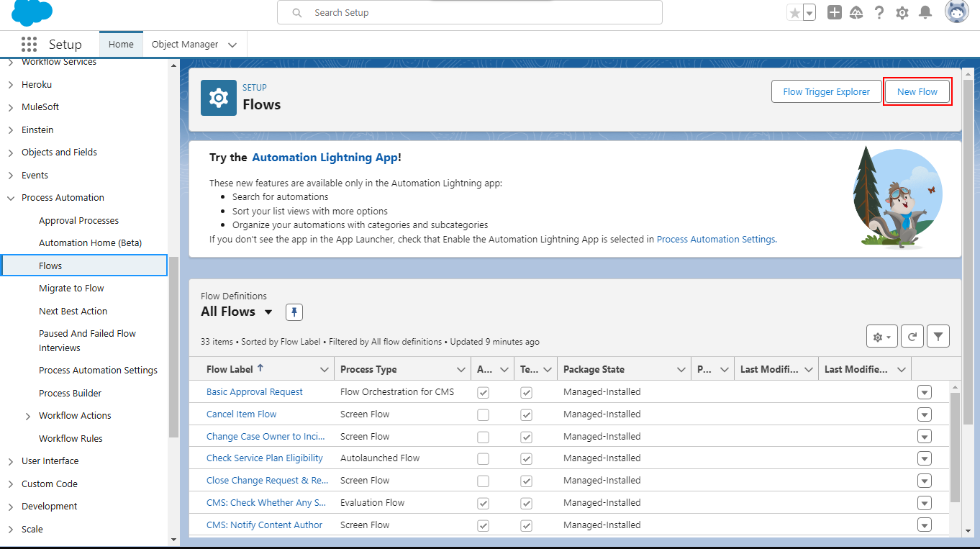Open the Favorites list dropdown arrow
This screenshot has width=980, height=549.
tap(809, 12)
